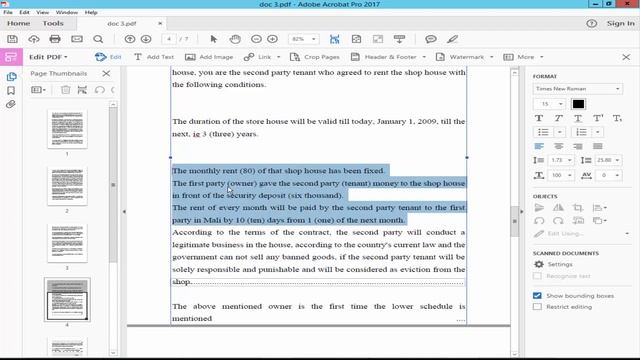Expand the Watermark dropdown

(x=491, y=57)
